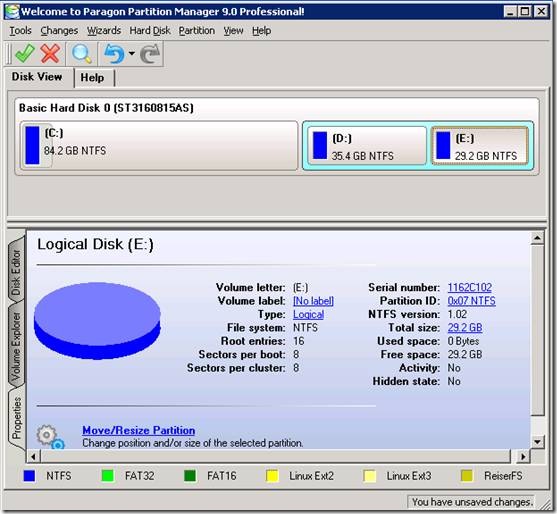This screenshot has height=514, width=557.
Task: Minimize the Partition Manager window
Action: click(x=510, y=12)
